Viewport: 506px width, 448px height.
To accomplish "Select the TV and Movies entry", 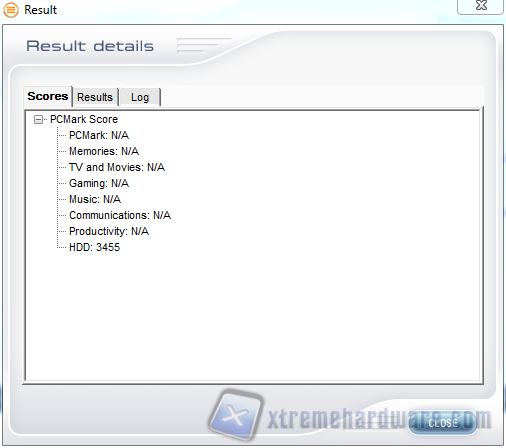I will click(x=117, y=167).
